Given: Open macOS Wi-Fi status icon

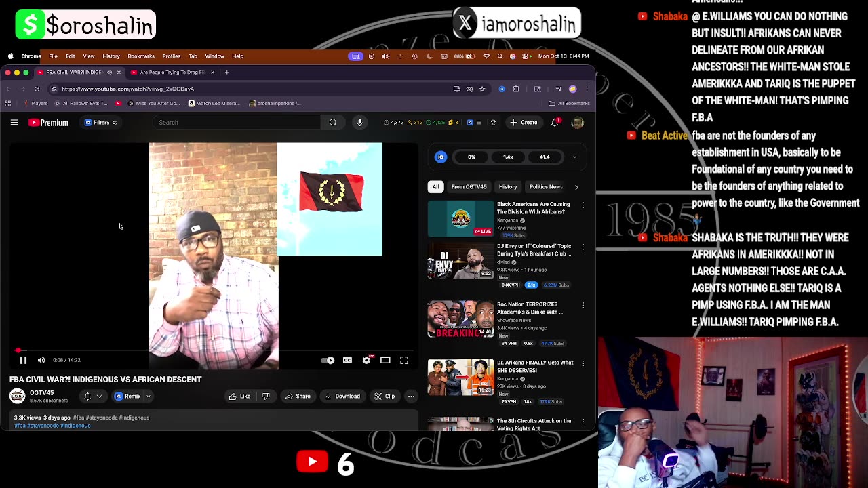Looking at the screenshot, I should pos(486,56).
